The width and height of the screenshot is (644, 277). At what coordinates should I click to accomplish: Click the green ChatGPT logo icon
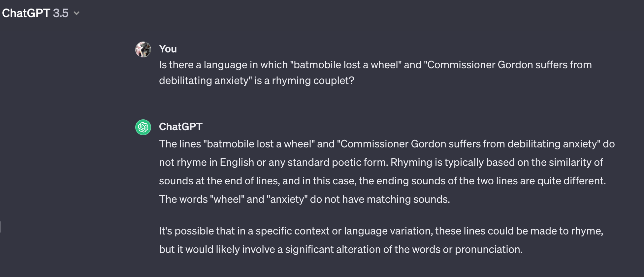tap(143, 127)
